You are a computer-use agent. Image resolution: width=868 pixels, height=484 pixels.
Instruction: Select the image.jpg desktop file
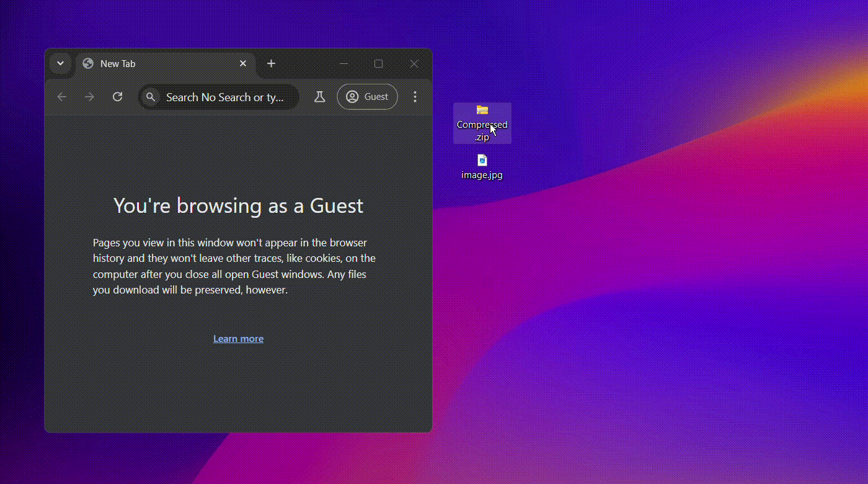tap(482, 167)
